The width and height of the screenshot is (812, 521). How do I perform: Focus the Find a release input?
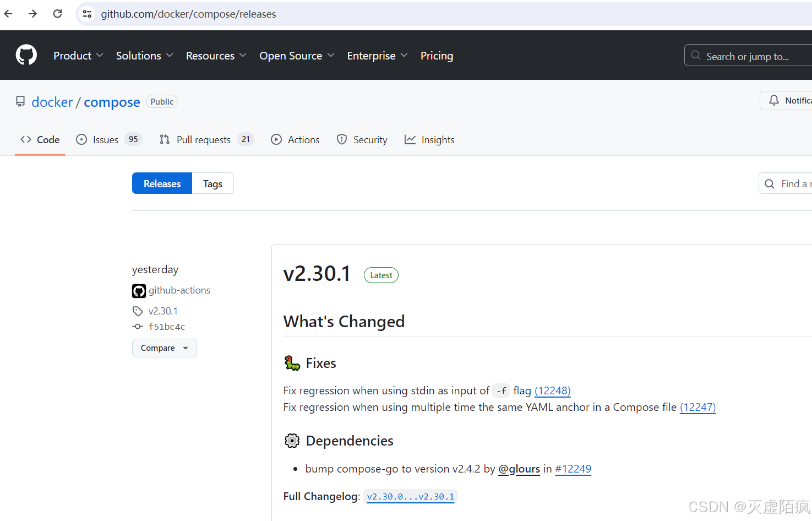pos(786,183)
